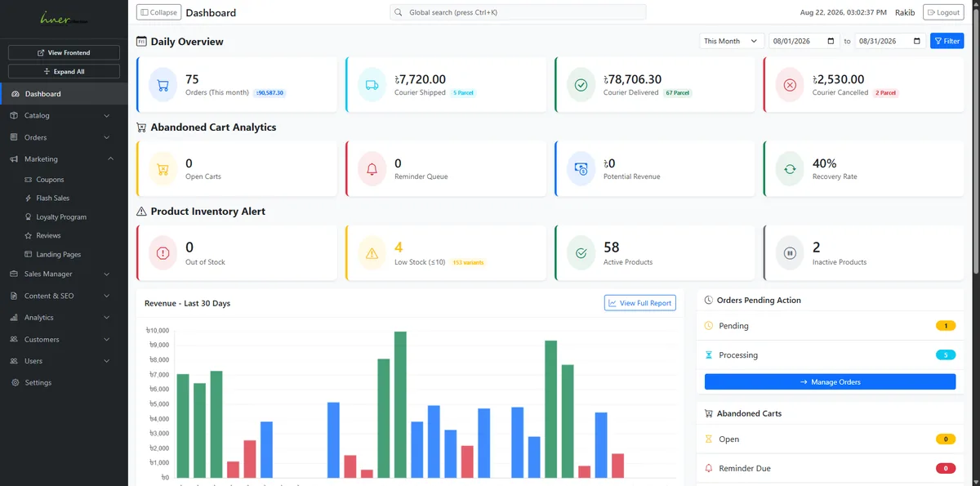Expand the Orders sidebar menu
Screen dimensions: 980x486
pos(64,137)
